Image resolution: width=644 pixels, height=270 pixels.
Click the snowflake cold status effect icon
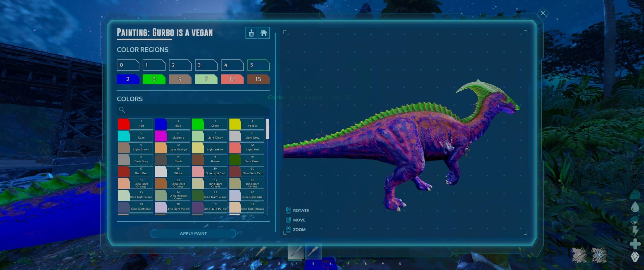[599, 255]
